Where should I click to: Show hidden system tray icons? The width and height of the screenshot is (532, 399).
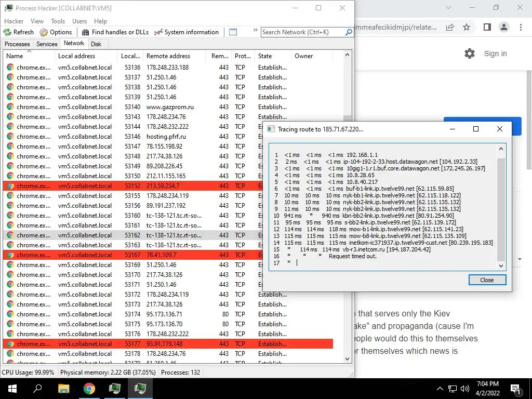coord(440,389)
